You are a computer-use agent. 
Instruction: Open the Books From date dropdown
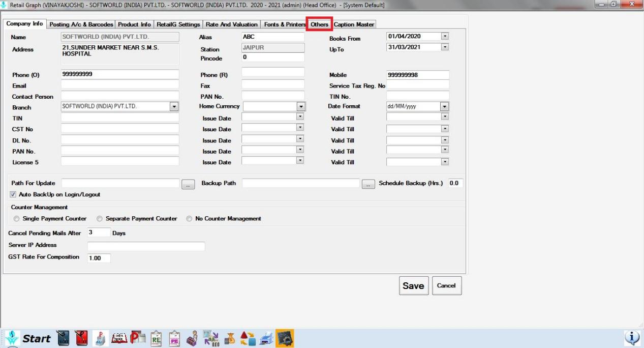tap(445, 37)
